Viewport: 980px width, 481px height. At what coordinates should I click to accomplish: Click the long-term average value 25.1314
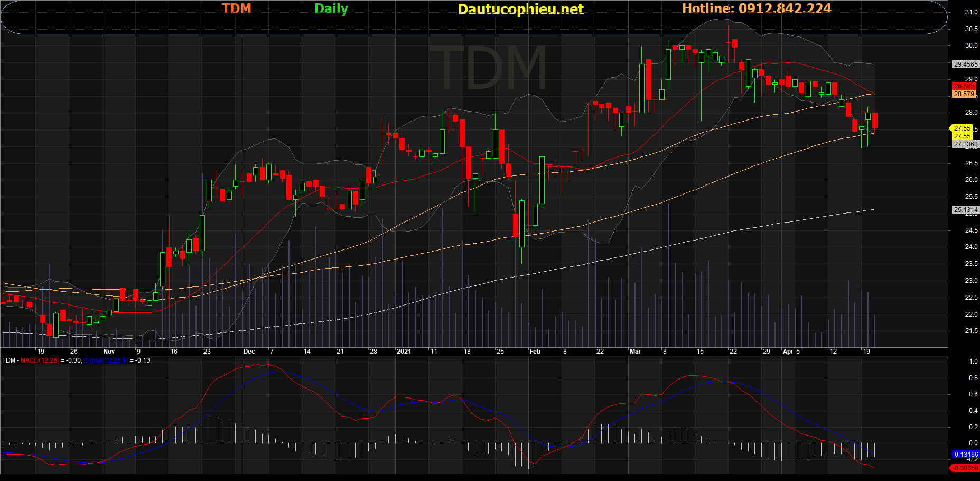pyautogui.click(x=965, y=210)
